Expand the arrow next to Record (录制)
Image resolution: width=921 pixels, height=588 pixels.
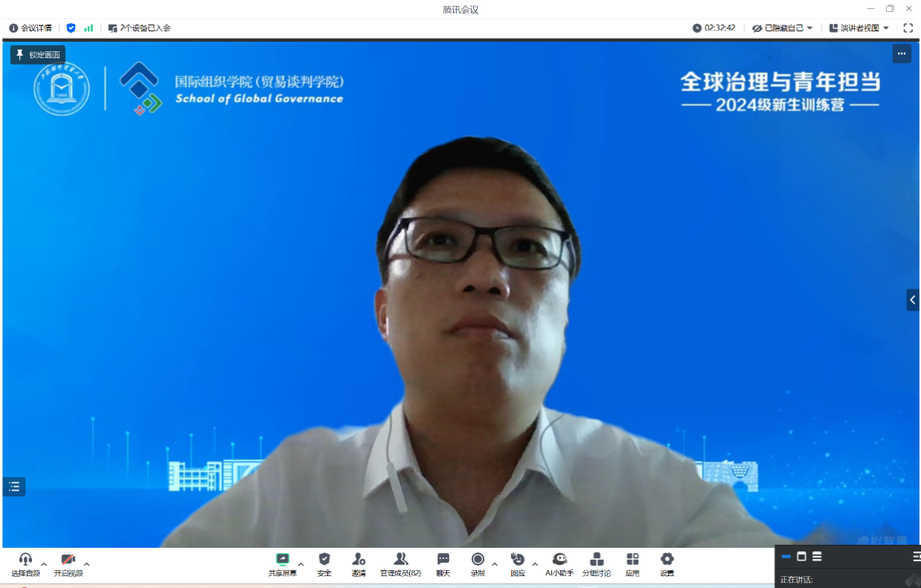tap(495, 564)
